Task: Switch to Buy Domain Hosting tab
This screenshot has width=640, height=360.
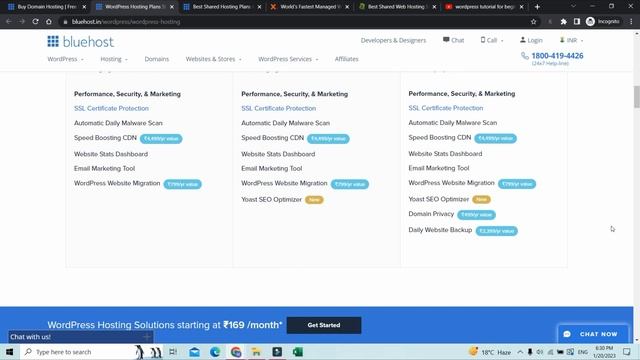Action: [x=47, y=7]
